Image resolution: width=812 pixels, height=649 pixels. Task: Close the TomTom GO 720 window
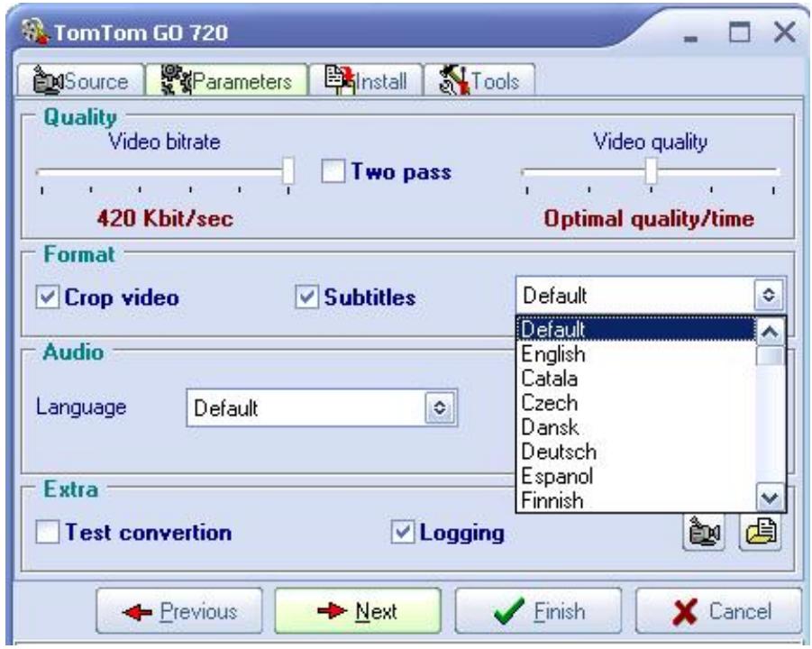(785, 32)
